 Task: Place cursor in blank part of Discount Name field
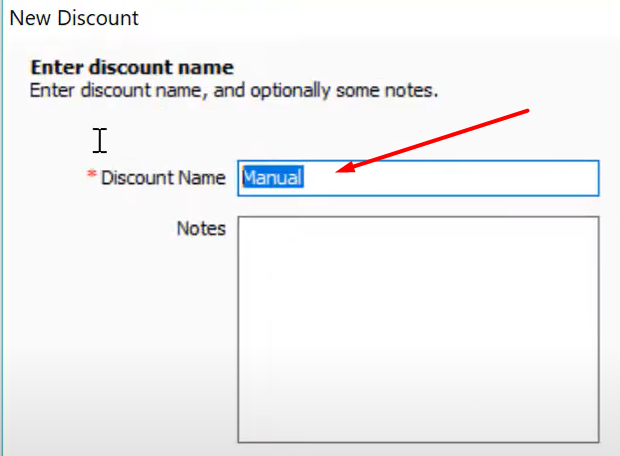click(451, 178)
